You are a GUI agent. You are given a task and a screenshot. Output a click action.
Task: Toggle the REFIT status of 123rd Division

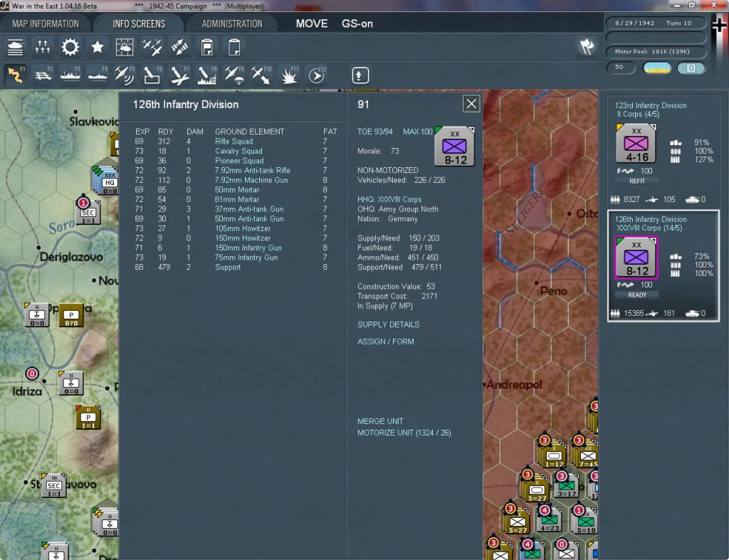pos(637,181)
